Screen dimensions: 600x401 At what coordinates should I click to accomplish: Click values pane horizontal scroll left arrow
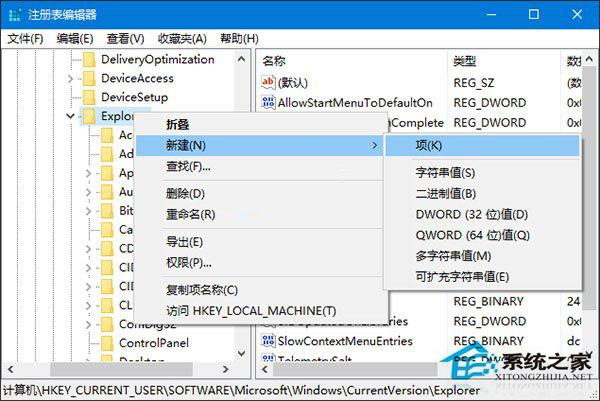coord(265,369)
